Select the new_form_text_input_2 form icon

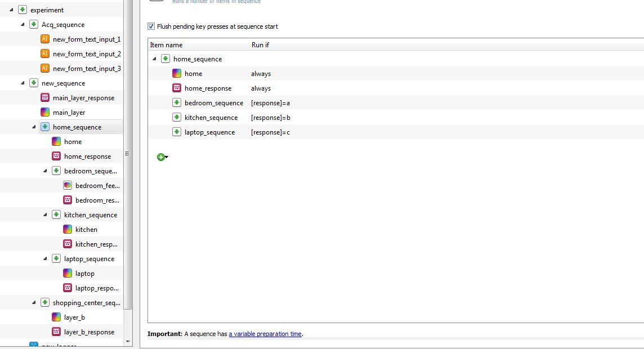(x=45, y=54)
